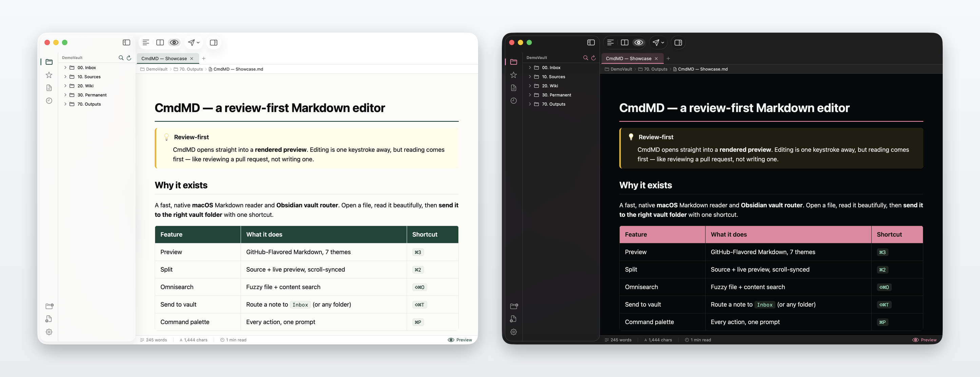Open recent clock panel in dark window
Image resolution: width=980 pixels, height=377 pixels.
514,100
